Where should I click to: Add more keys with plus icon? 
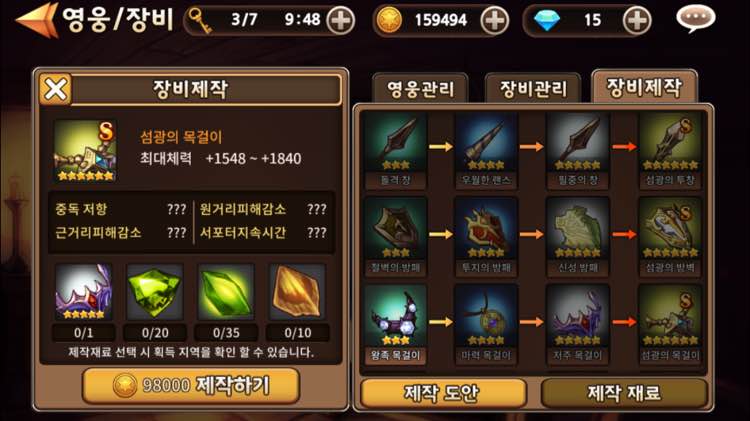pos(341,21)
